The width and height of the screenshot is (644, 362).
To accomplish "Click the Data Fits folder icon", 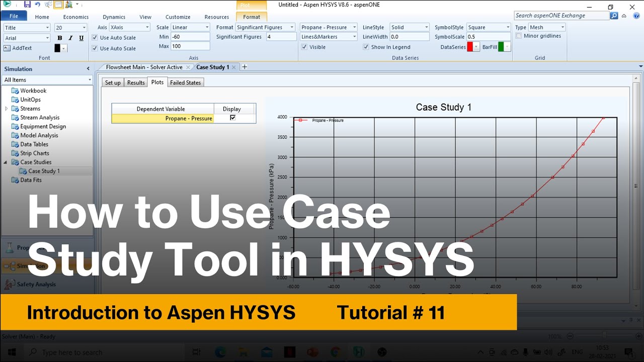I will (x=15, y=180).
